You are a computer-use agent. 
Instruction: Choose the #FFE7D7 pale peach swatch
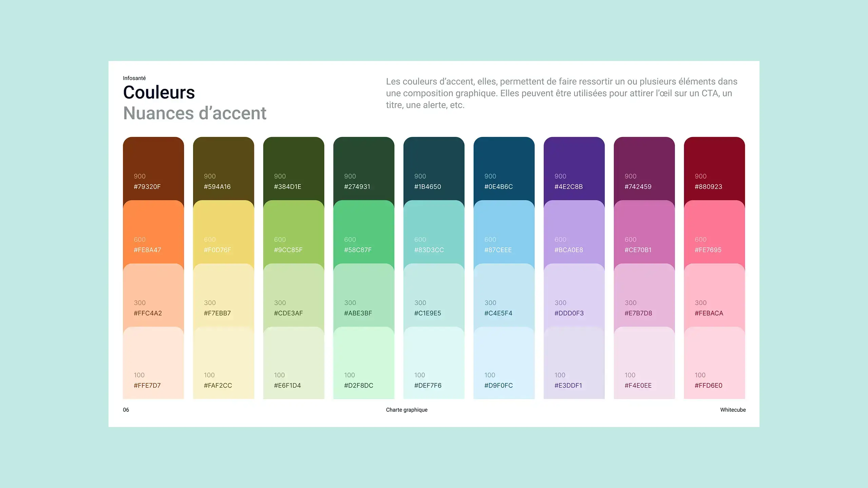pos(153,363)
